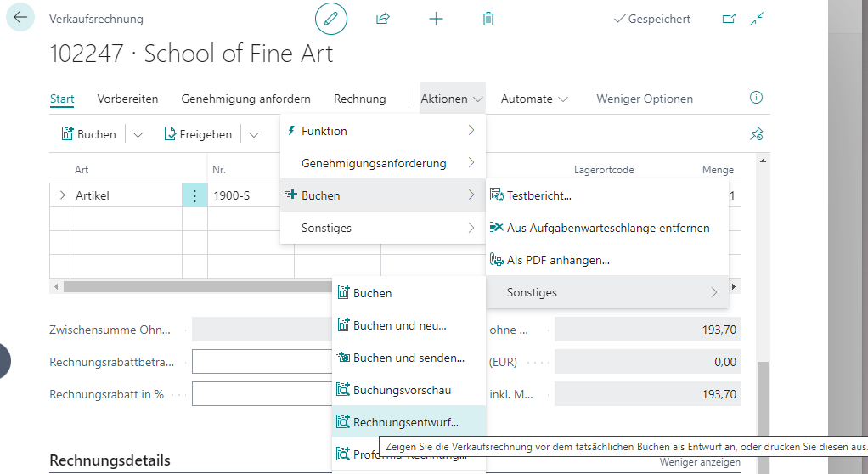Image resolution: width=868 pixels, height=474 pixels.
Task: Click the trash delete icon
Action: 488,19
